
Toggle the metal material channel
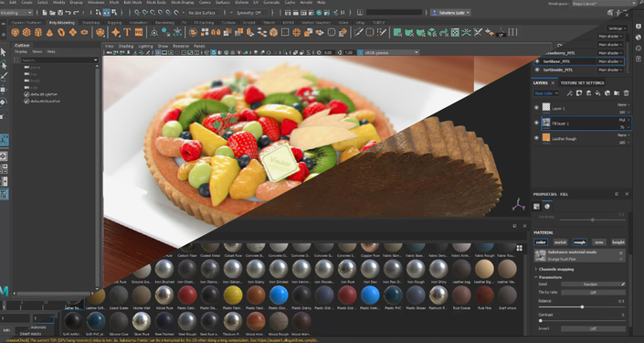click(x=560, y=242)
